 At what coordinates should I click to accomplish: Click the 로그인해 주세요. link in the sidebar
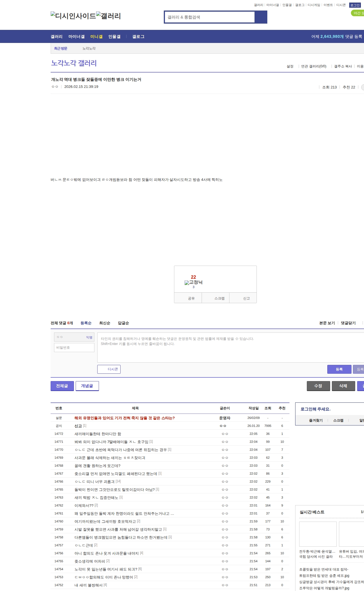tap(315, 409)
